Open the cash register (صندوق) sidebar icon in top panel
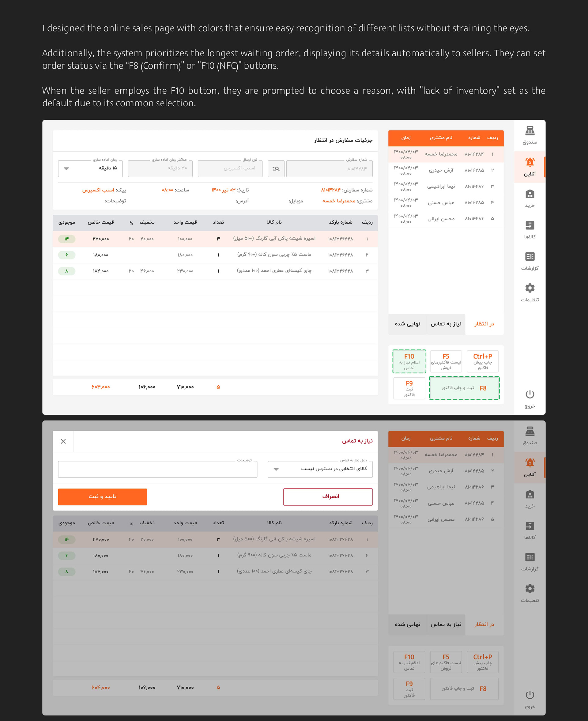The height and width of the screenshot is (721, 588). coord(530,131)
